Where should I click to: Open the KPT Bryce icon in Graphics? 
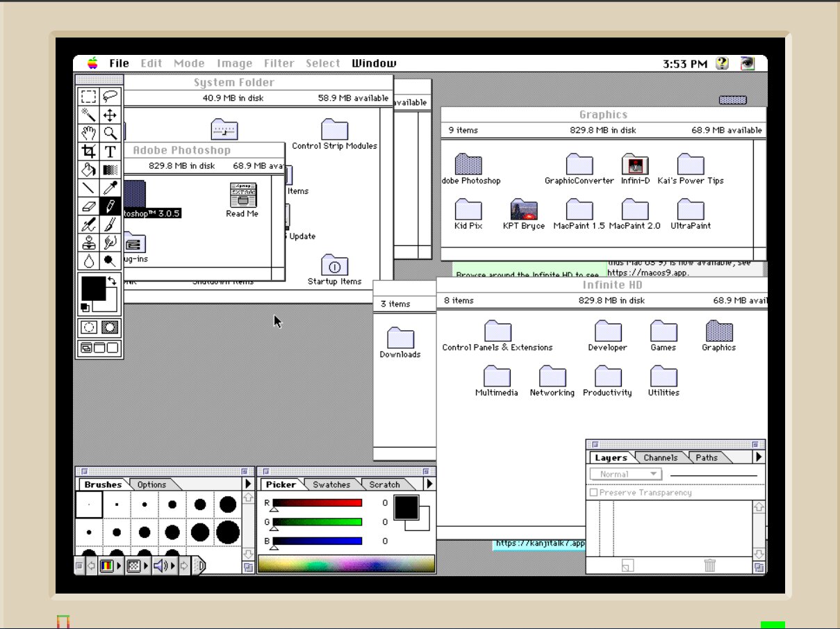tap(524, 209)
